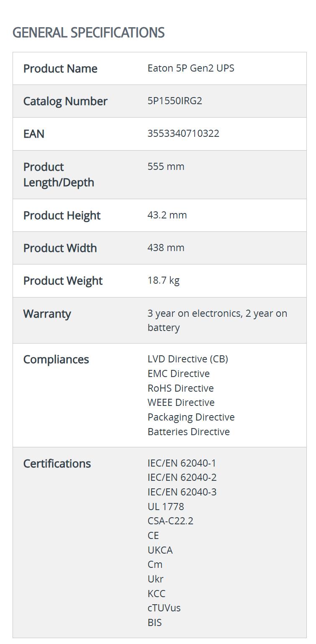Click the LVD Directive (CB) compliance entry

188,359
